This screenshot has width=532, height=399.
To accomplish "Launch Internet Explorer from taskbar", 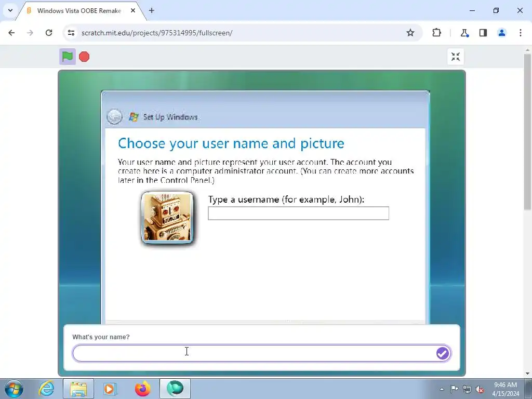I will point(46,389).
